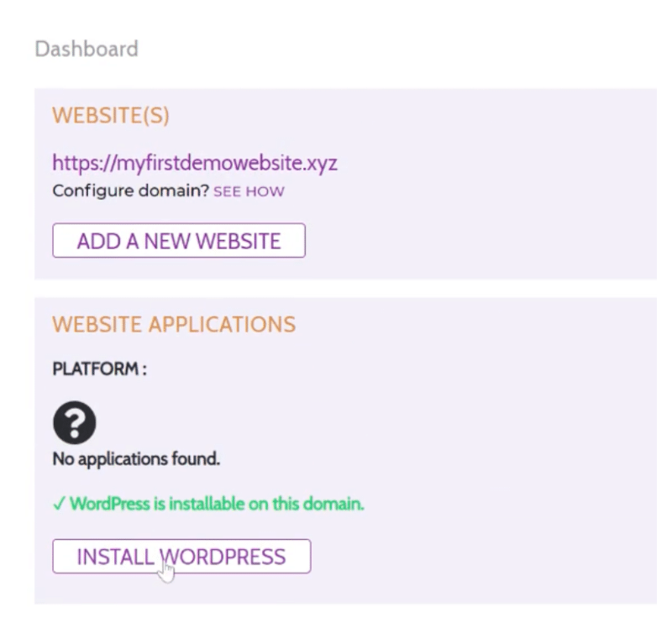The height and width of the screenshot is (638, 672).
Task: Click the No applications found label
Action: point(135,459)
